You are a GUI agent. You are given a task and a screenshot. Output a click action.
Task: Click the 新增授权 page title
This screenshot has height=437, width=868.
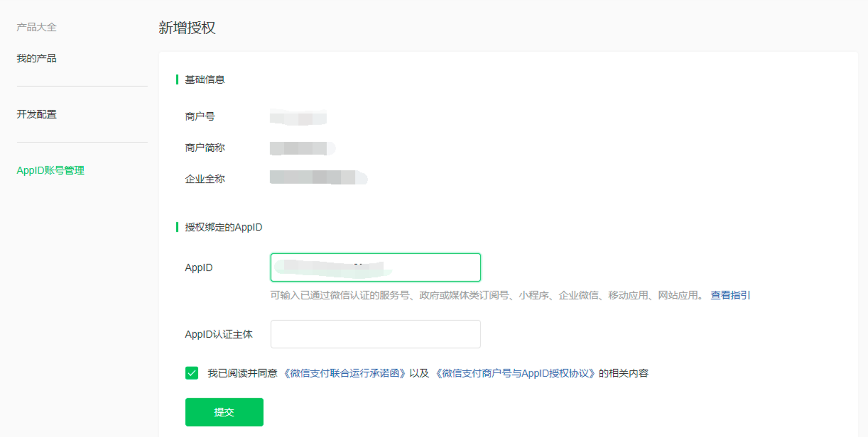(x=187, y=28)
